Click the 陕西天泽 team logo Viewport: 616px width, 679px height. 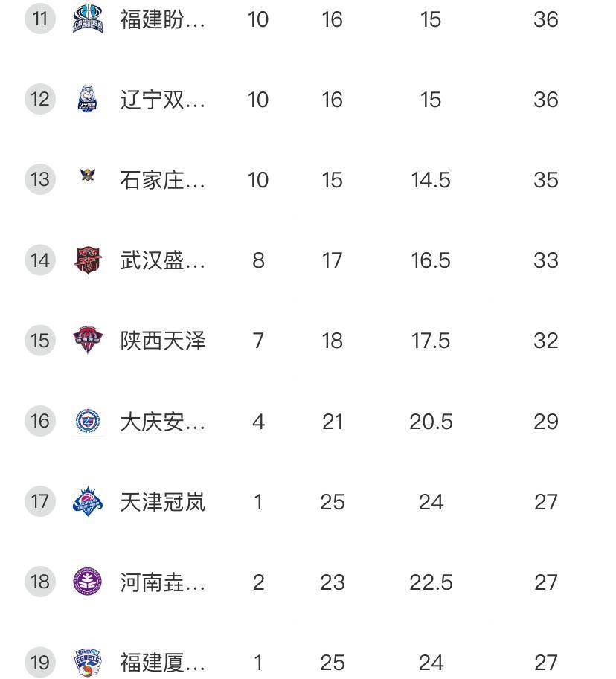click(88, 341)
